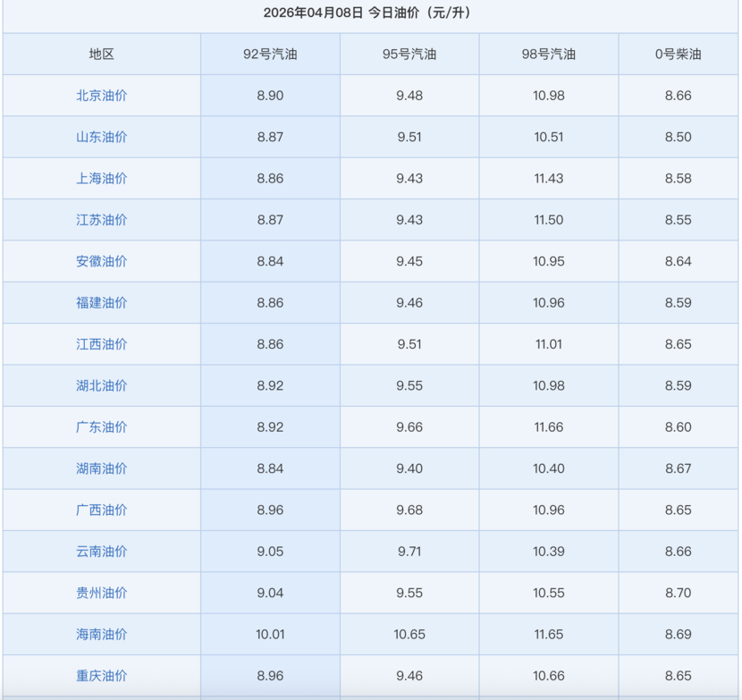Click the 湖南油价 link
742x700 pixels.
click(x=102, y=468)
